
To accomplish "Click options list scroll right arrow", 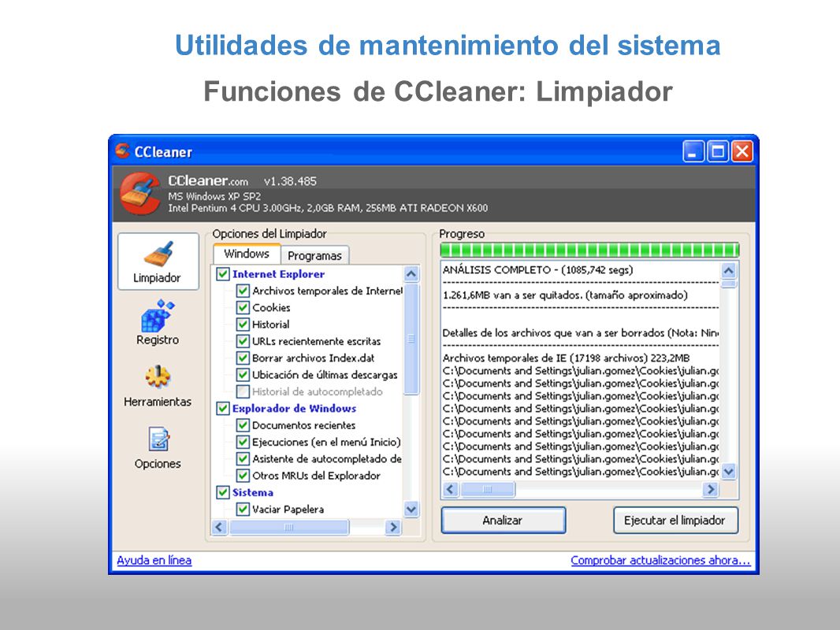I will (x=392, y=527).
